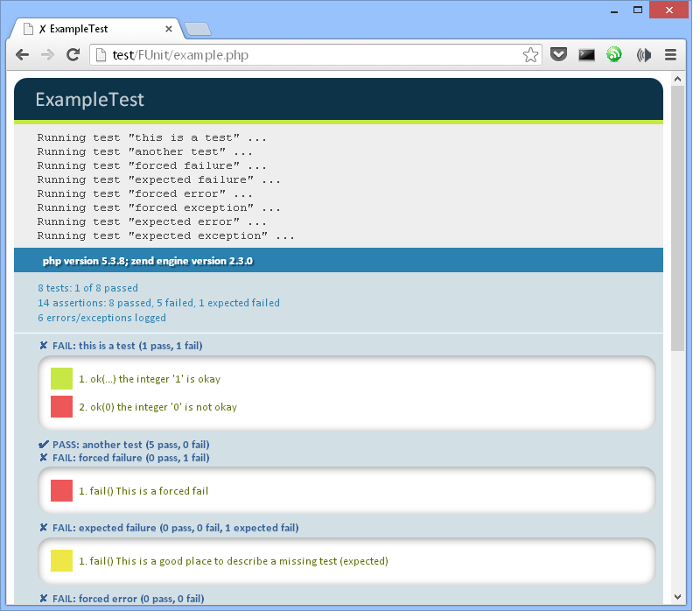Click log line 'Running test "expected exception"'
This screenshot has width=700, height=611.
(x=166, y=235)
